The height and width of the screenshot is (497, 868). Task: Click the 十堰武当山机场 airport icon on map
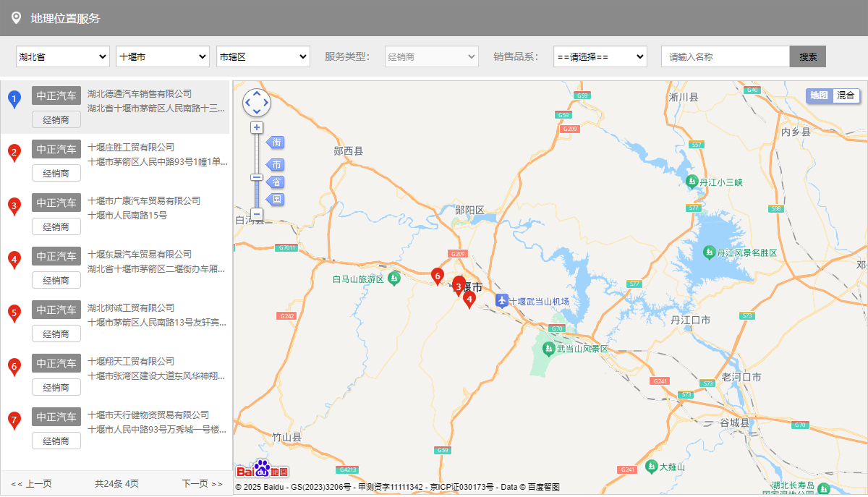[502, 300]
